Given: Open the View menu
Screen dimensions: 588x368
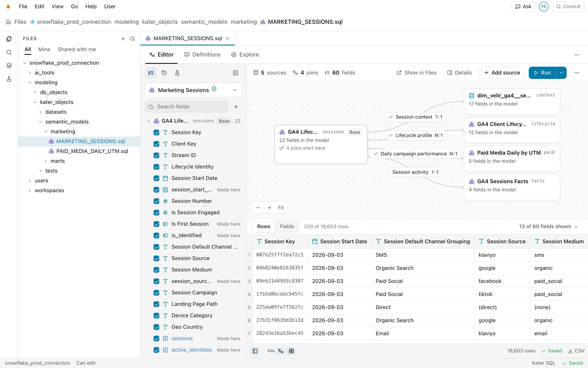Looking at the screenshot, I should click(57, 7).
